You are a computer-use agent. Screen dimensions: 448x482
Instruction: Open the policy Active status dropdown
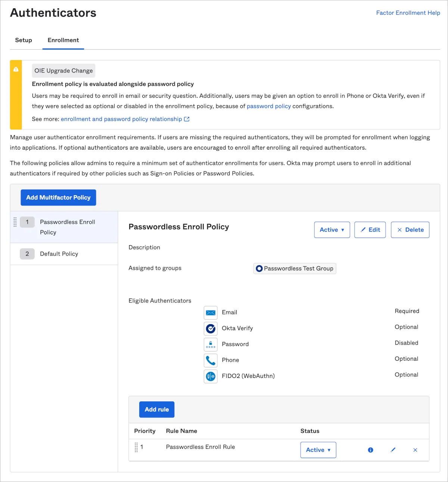point(332,230)
